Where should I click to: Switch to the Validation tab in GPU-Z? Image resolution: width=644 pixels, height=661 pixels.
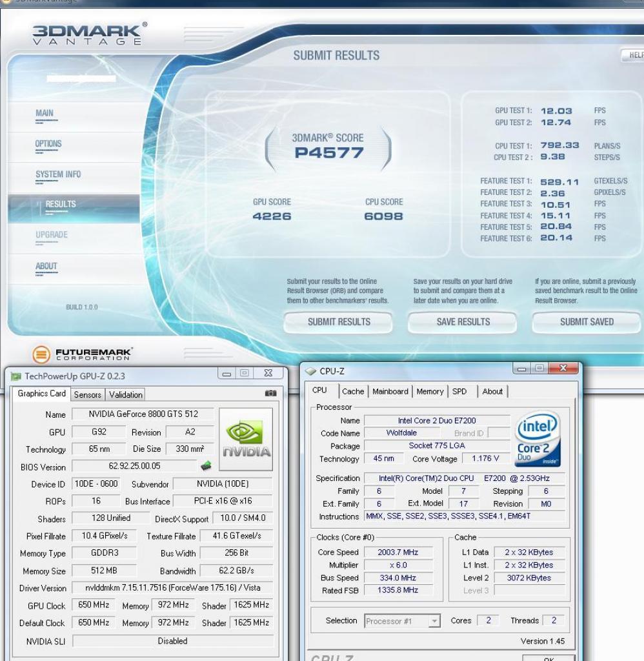[126, 394]
